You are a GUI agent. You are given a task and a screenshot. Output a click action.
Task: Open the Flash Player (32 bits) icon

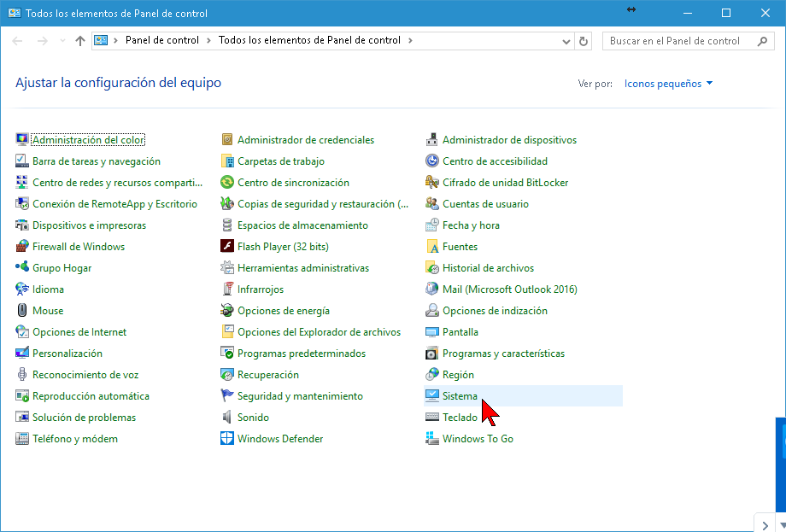tap(227, 247)
